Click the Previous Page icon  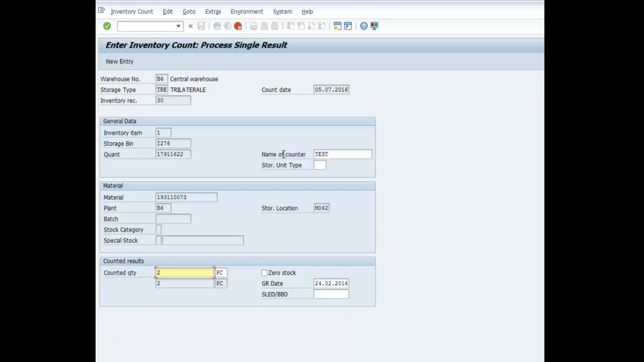point(301,26)
